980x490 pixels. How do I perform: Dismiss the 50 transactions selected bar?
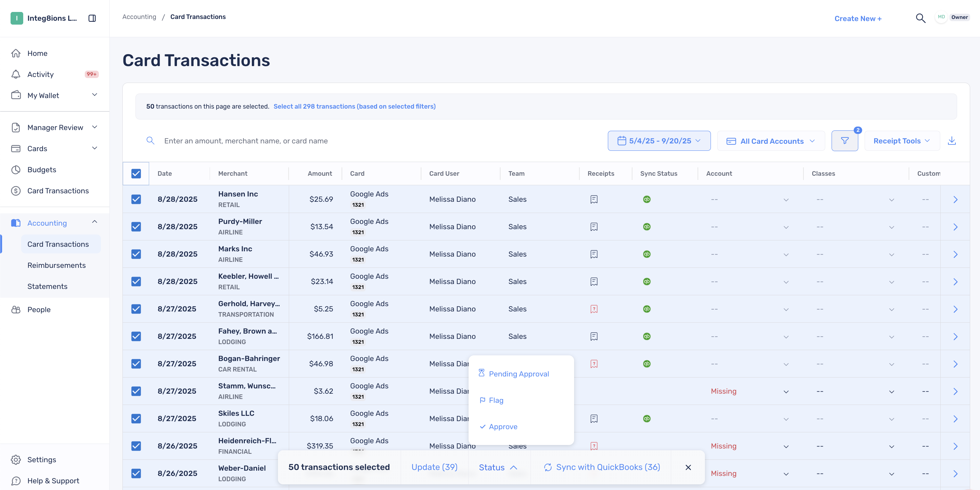coord(688,467)
